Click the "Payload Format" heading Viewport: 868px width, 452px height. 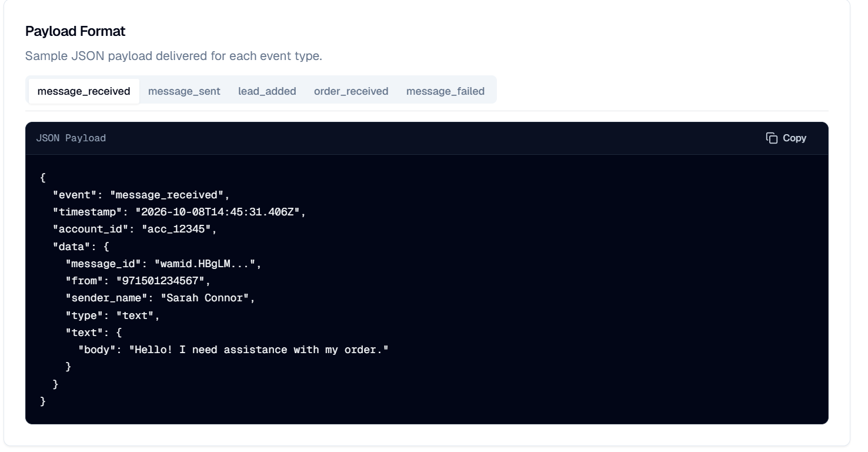click(75, 31)
